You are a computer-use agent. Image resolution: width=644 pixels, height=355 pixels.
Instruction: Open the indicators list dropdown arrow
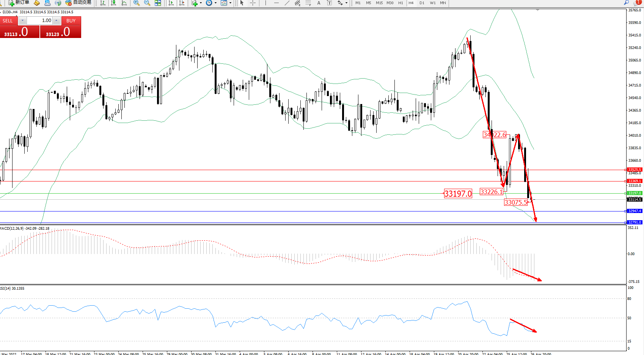point(201,3)
